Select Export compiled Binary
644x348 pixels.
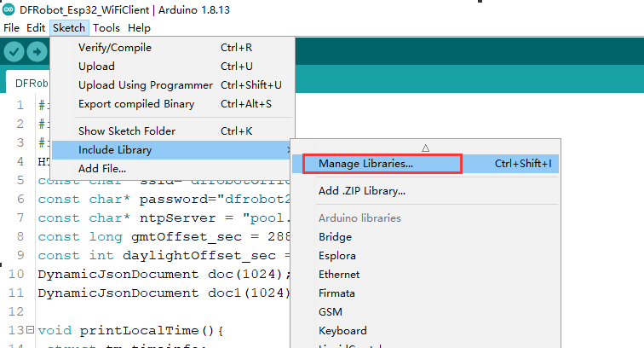point(172,104)
